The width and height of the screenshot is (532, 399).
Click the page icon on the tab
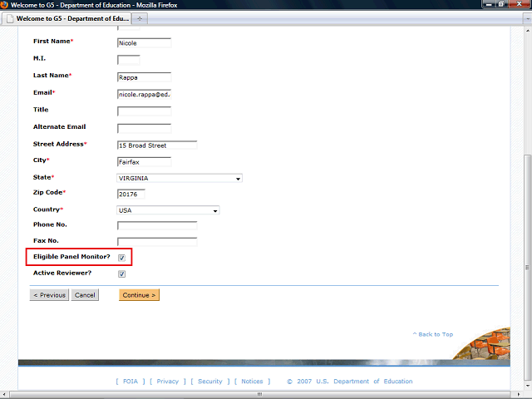click(x=10, y=18)
